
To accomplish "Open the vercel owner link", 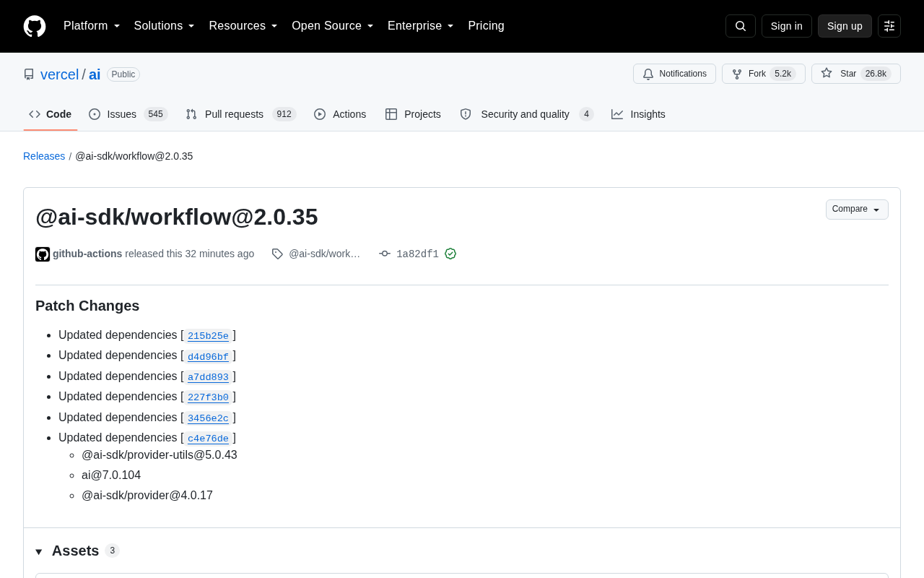I will (x=59, y=74).
